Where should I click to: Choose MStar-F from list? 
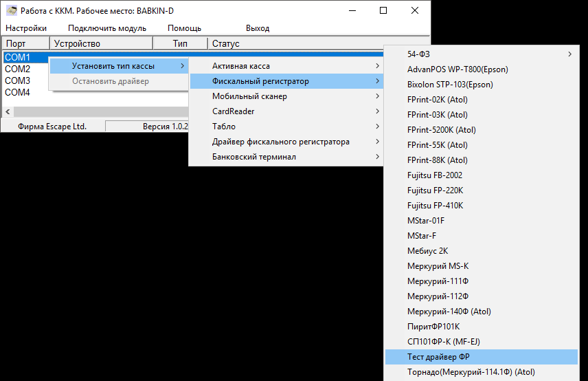tap(482, 236)
